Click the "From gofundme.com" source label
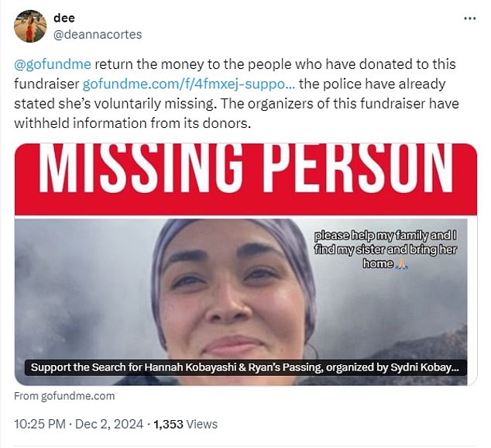Image resolution: width=491 pixels, height=448 pixels. pos(64,396)
